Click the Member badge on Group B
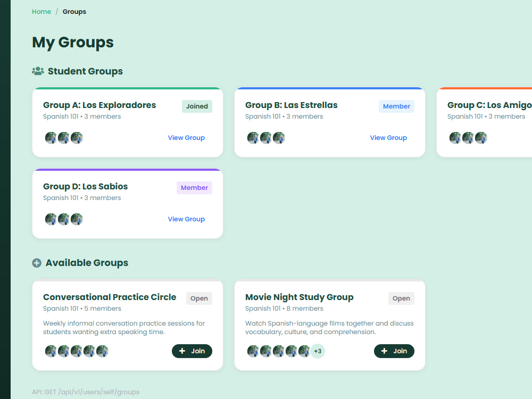Viewport: 532px width, 399px height. point(397,106)
